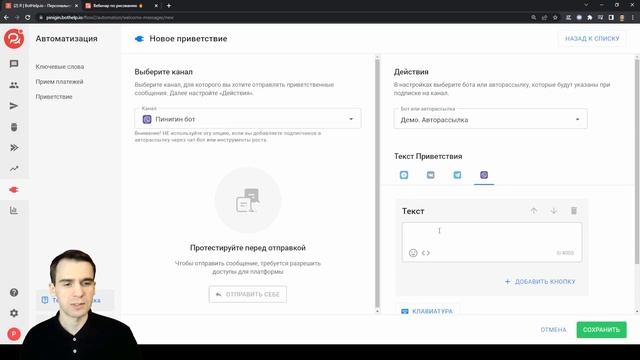
Task: Switch to Telegram channel tab
Action: pos(457,175)
